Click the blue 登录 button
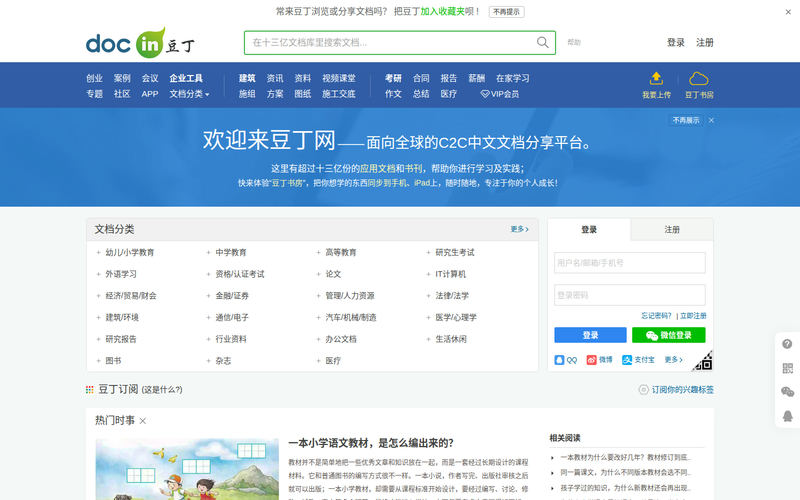Screen dimensions: 800x500 590,335
